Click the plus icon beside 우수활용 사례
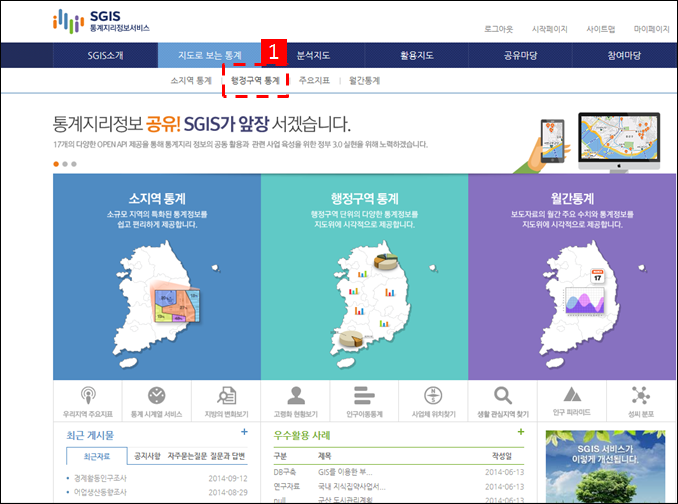 coord(521,432)
